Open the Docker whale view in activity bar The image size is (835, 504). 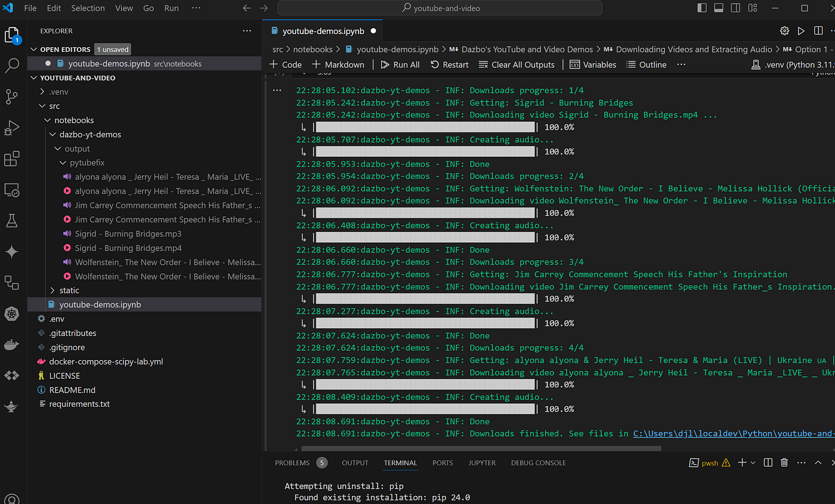point(12,345)
